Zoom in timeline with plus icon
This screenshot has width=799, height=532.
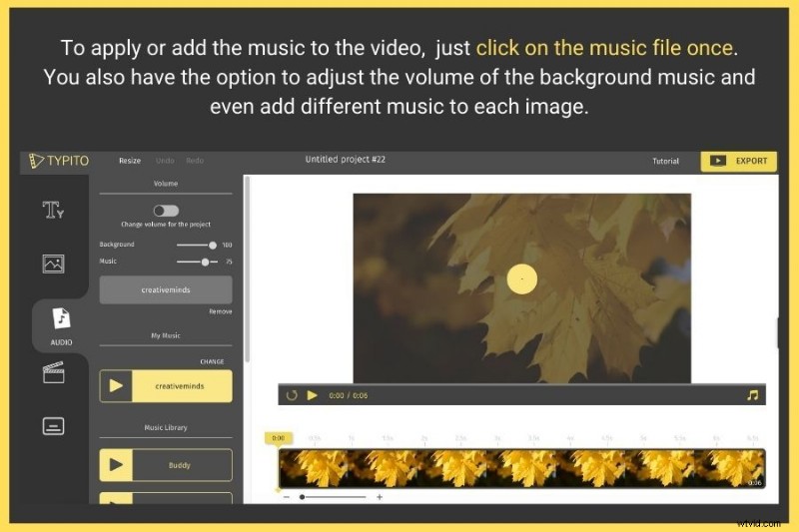[x=380, y=497]
